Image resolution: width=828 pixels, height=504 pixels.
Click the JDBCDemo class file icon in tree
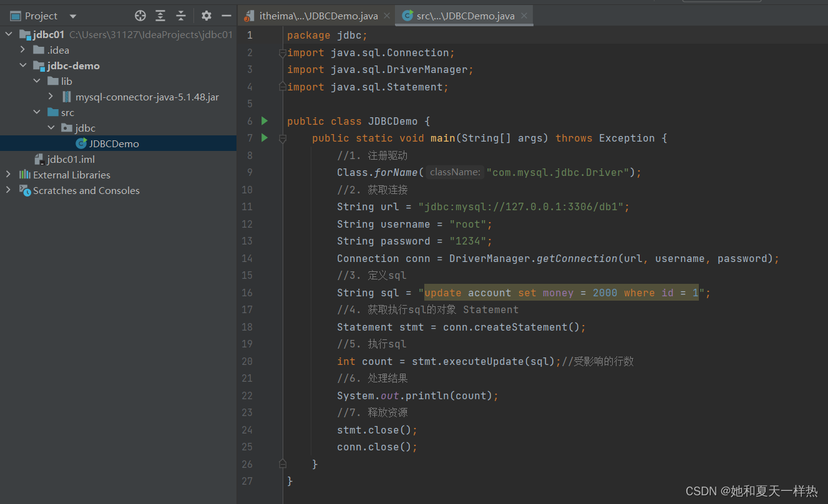81,143
